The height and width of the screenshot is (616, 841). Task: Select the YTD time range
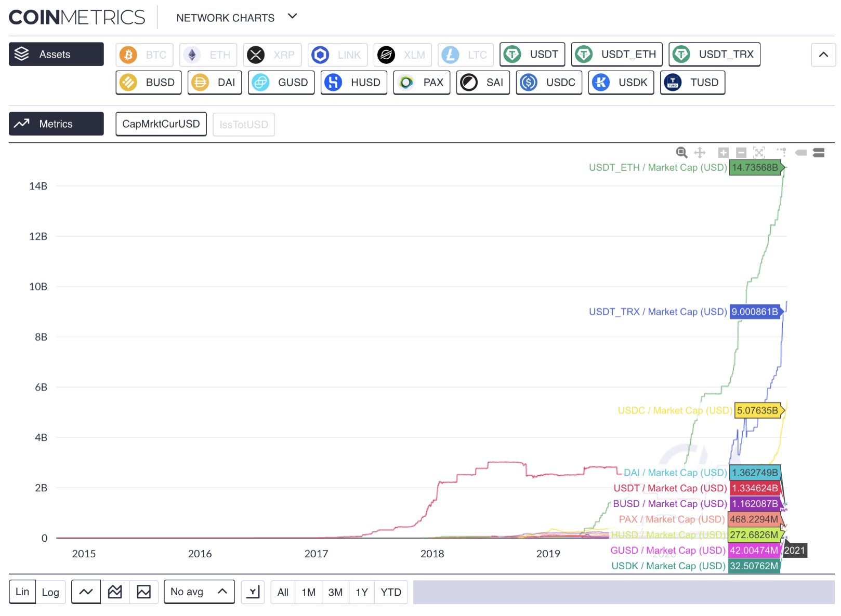pyautogui.click(x=391, y=592)
